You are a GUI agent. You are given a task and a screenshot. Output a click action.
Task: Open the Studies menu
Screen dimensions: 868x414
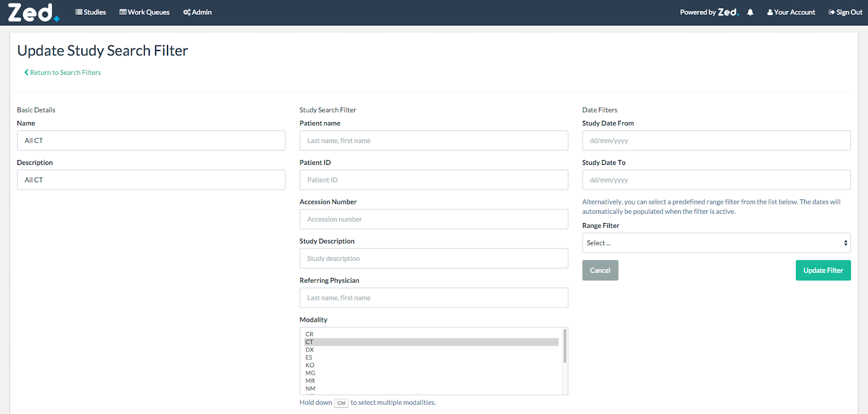91,12
